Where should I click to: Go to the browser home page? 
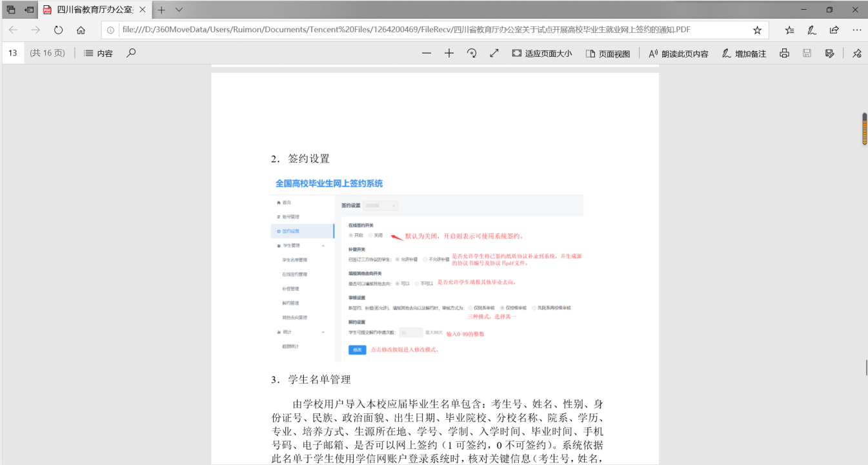(81, 30)
